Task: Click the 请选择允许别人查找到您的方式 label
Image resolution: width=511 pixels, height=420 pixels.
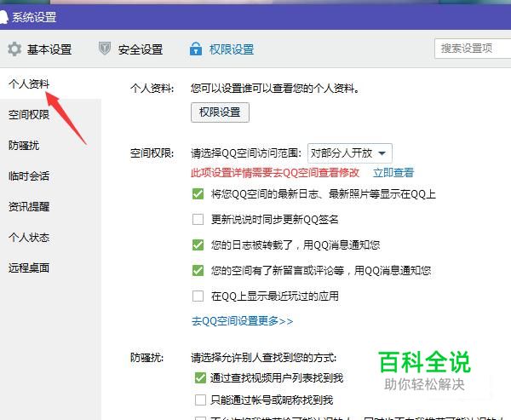Action: (x=264, y=358)
